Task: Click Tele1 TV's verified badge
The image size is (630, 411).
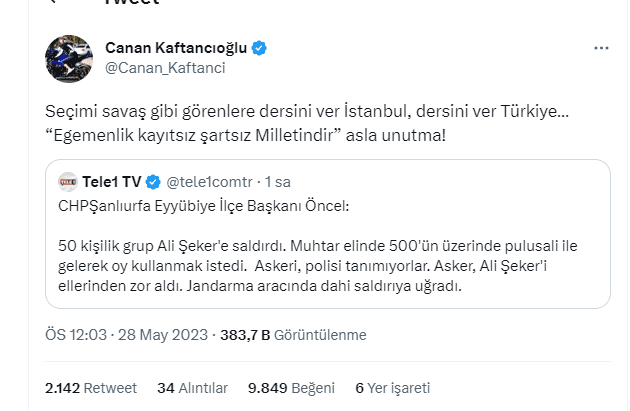Action: (x=154, y=182)
